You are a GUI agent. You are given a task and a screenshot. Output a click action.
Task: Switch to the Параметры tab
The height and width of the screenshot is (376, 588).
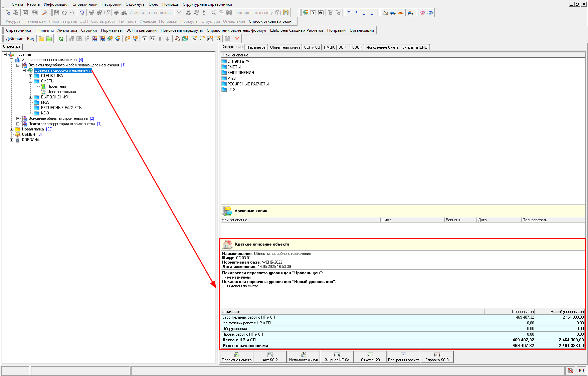point(256,47)
